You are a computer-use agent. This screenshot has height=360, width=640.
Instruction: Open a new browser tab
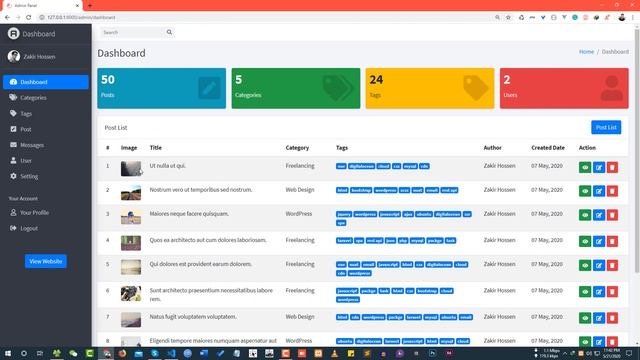(x=90, y=6)
